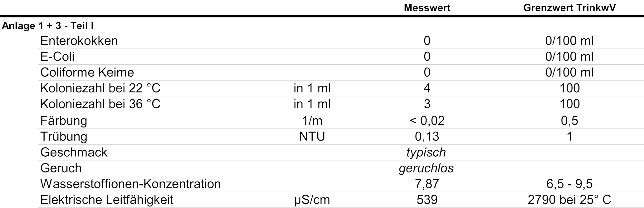Screen dimensions: 644x208
Task: Click the Enterokokken row label
Action: (x=79, y=41)
